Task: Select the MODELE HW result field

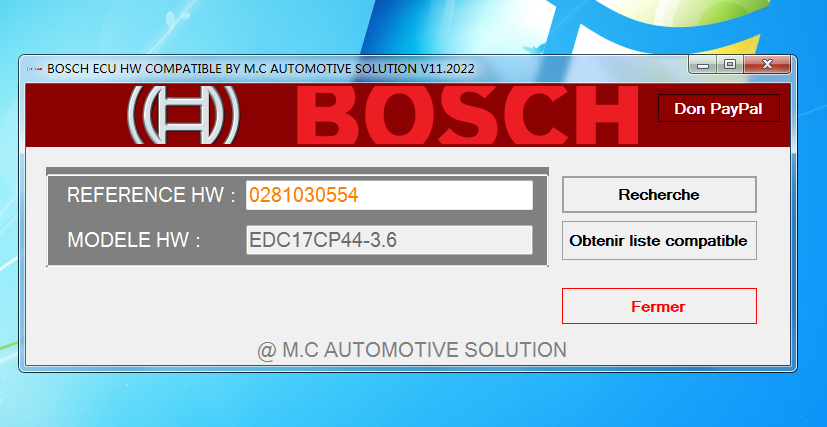Action: pyautogui.click(x=389, y=240)
